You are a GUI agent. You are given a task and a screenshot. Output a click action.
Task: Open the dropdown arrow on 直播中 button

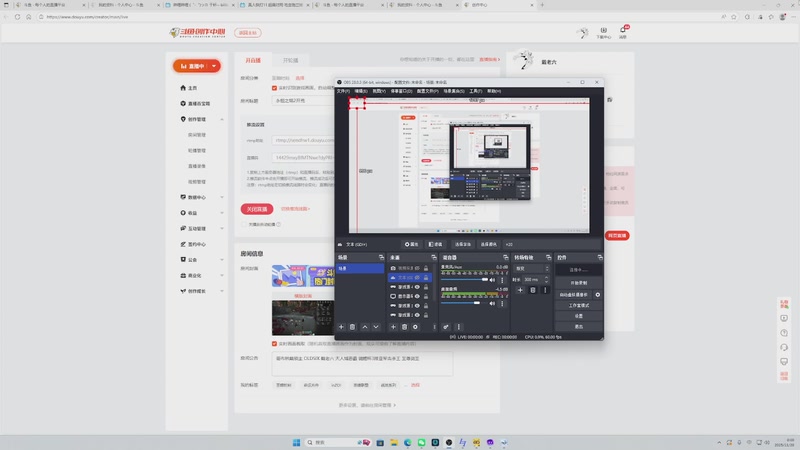(214, 66)
